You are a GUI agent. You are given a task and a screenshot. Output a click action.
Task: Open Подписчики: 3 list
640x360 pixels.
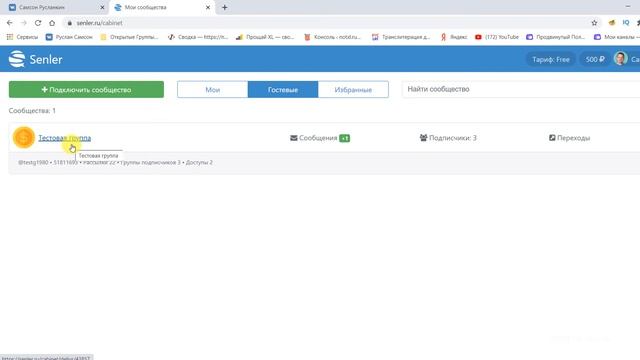pos(448,138)
